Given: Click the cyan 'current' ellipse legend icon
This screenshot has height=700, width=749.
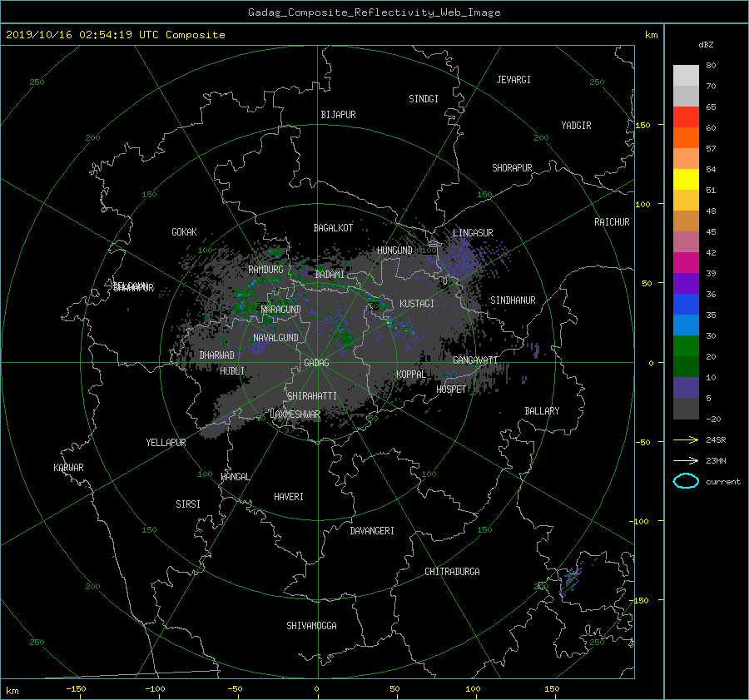Looking at the screenshot, I should click(x=686, y=481).
